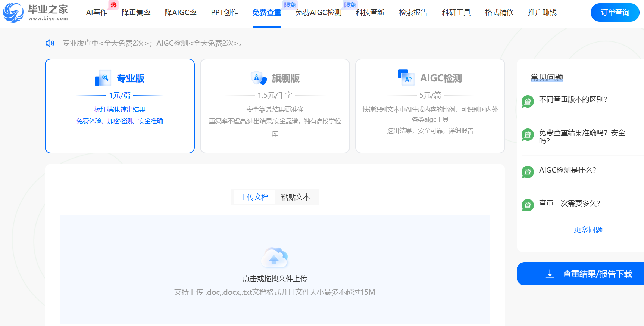The width and height of the screenshot is (644, 326).
Task: Click the icon beside 免费查重结果准确吗
Action: (528, 134)
